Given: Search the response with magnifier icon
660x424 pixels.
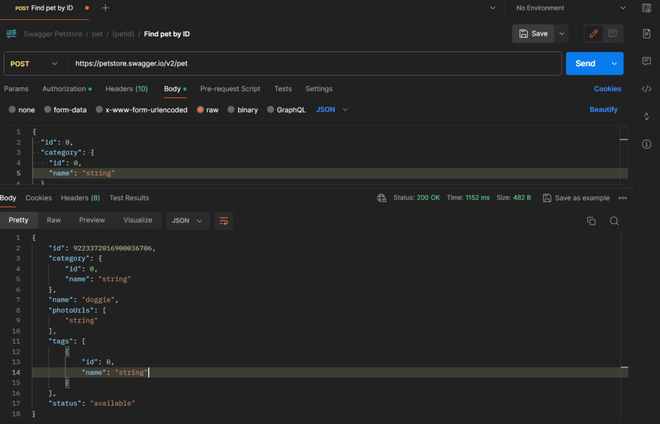Looking at the screenshot, I should click(x=614, y=221).
